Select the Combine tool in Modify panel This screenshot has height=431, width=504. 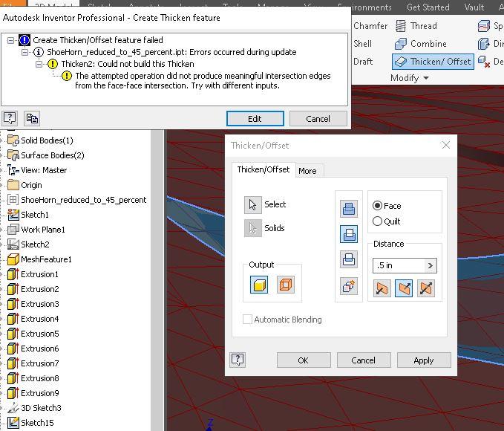(421, 44)
